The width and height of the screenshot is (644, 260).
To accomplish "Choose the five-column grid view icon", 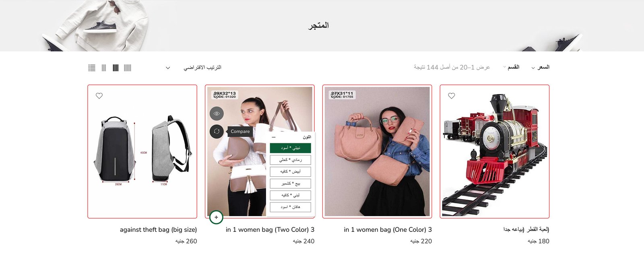I will click(128, 68).
